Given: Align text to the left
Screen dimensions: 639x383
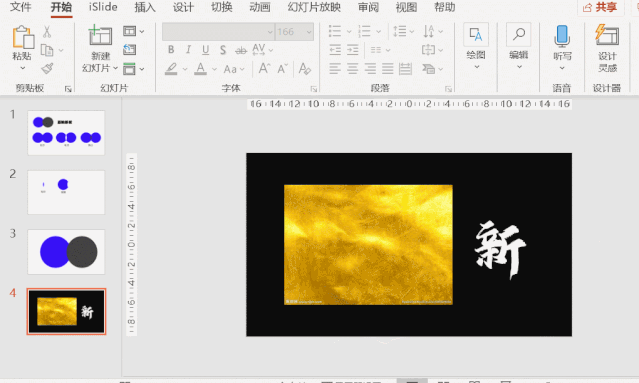Looking at the screenshot, I should (x=335, y=68).
